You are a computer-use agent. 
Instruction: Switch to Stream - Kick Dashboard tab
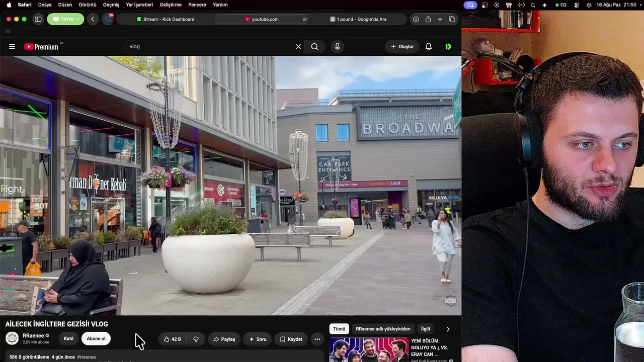coord(166,19)
